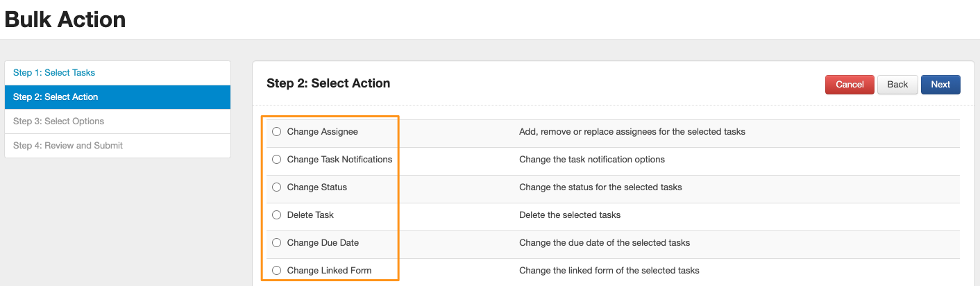Open Step 3: Select Options in sidebar
980x286 pixels.
tap(58, 121)
